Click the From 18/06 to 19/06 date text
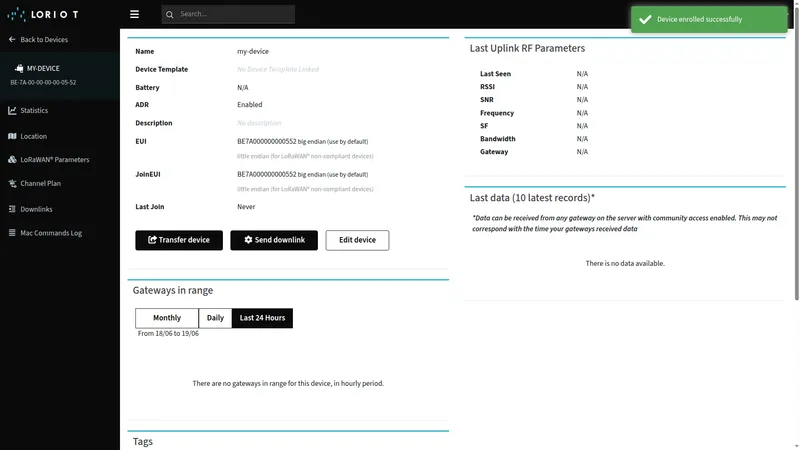Viewport: 800px width, 450px height. (168, 333)
